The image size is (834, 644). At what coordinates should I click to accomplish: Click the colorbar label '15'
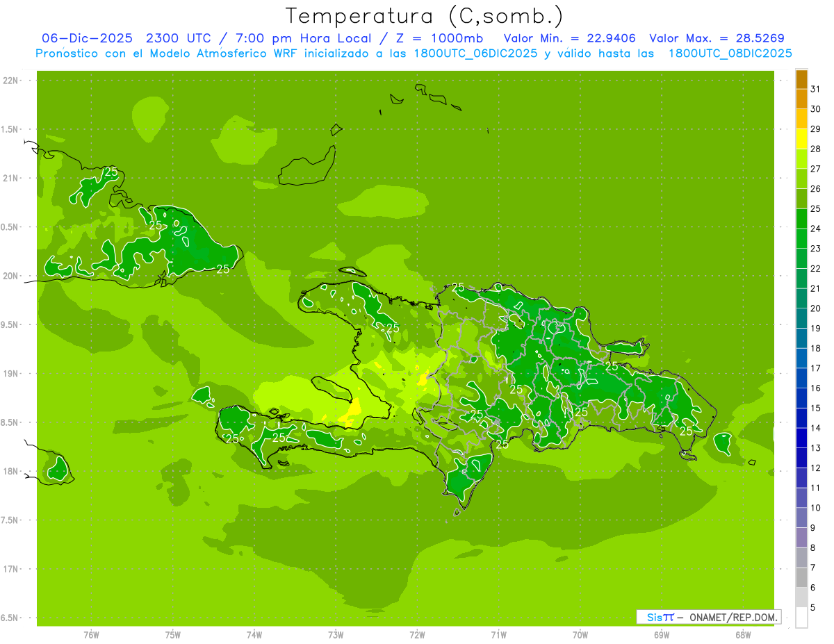pos(815,408)
